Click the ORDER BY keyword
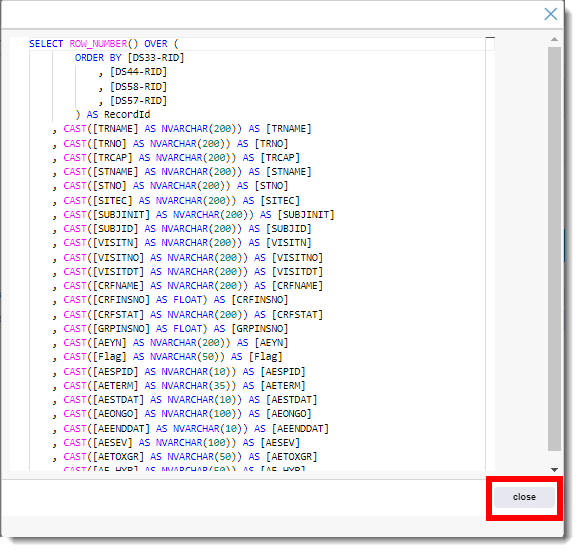The image size is (580, 552). click(98, 58)
